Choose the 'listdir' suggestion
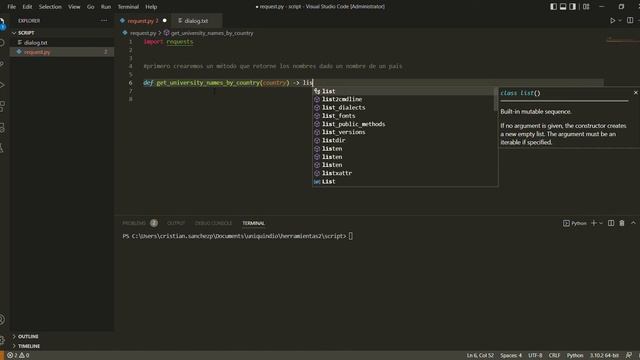This screenshot has height=360, width=640. coord(405,140)
